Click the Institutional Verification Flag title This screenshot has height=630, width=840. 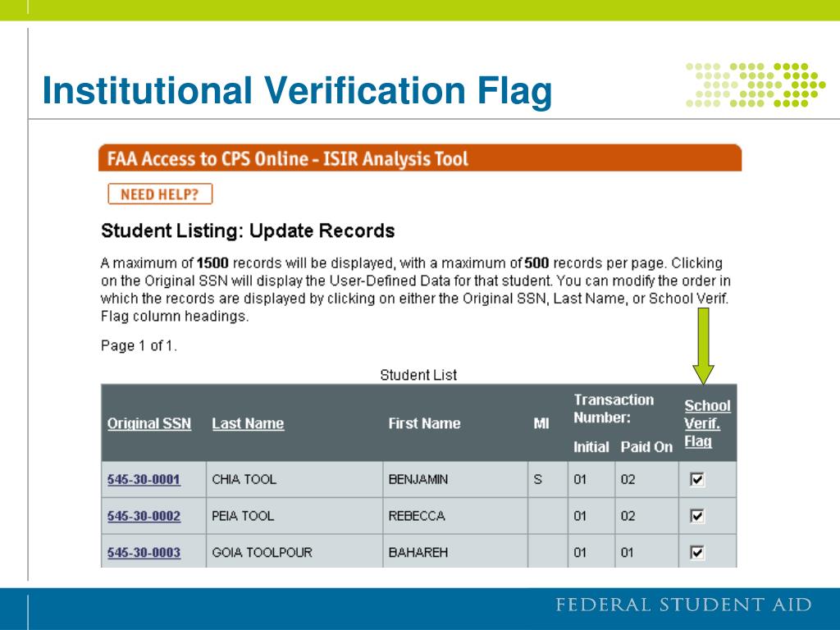pos(297,90)
